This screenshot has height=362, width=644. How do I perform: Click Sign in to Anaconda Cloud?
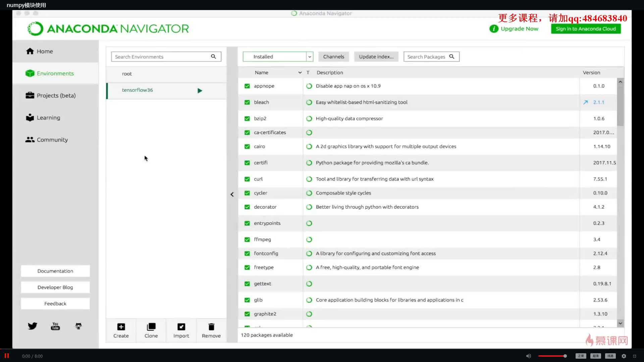click(586, 29)
